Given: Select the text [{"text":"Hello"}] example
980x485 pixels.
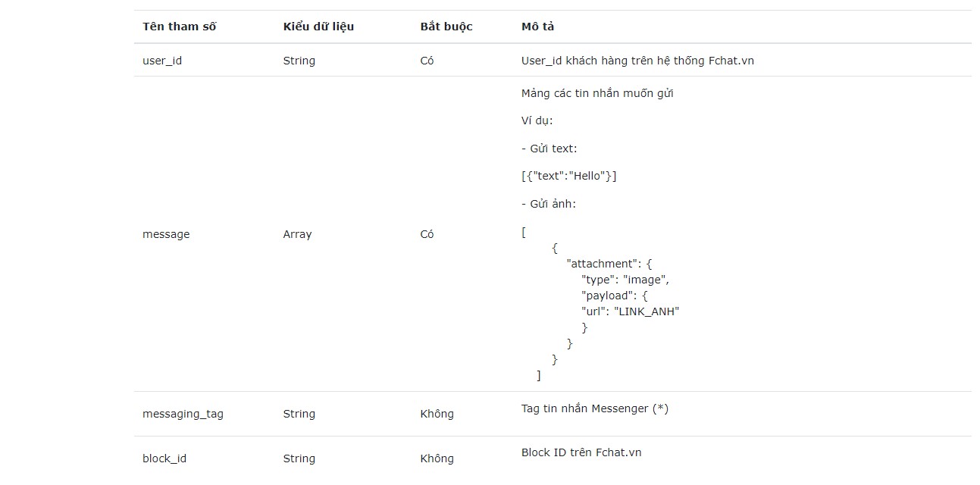Looking at the screenshot, I should [x=568, y=175].
